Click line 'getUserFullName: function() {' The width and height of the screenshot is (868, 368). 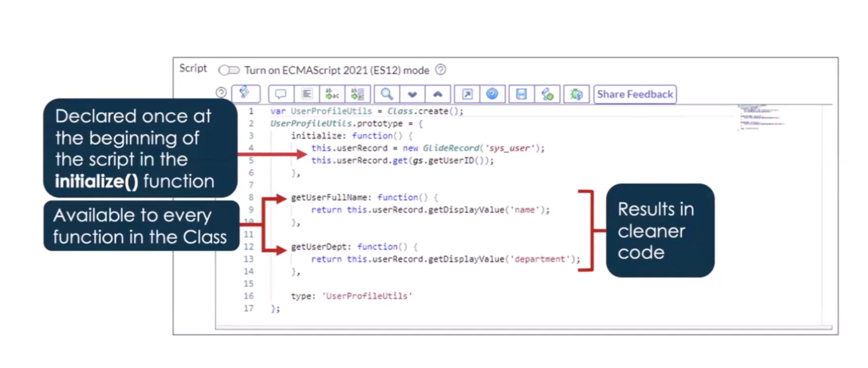pyautogui.click(x=365, y=197)
